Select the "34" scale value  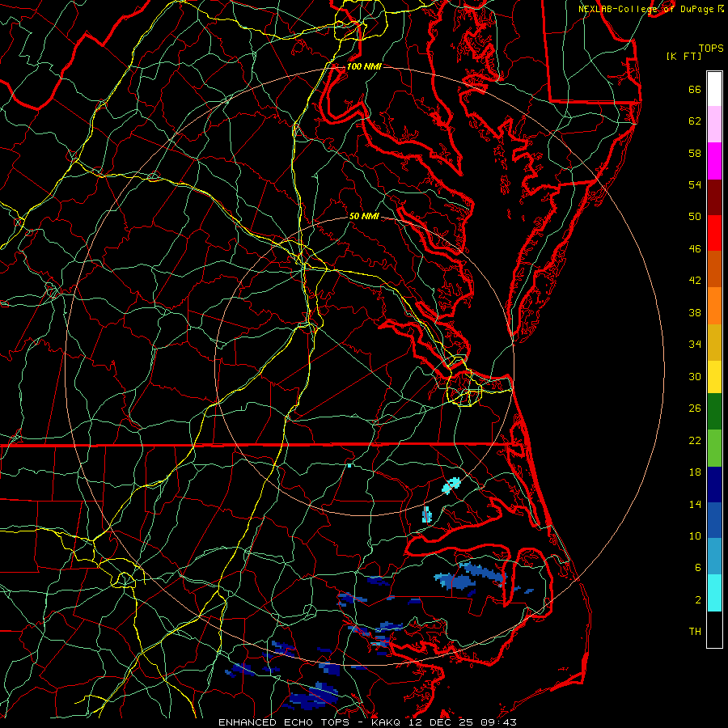coord(695,344)
